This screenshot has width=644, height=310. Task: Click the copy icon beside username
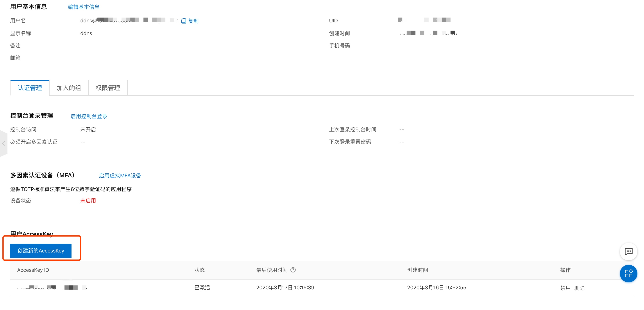coord(184,21)
